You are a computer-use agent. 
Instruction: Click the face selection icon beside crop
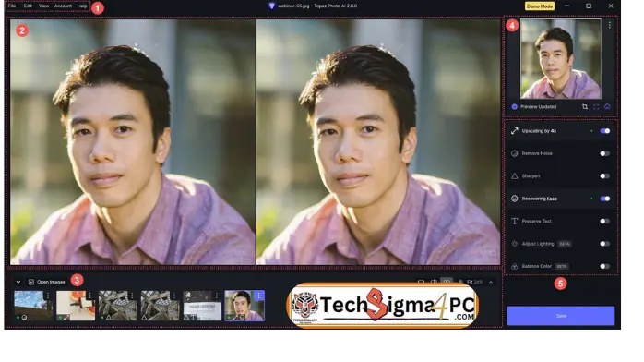click(607, 107)
